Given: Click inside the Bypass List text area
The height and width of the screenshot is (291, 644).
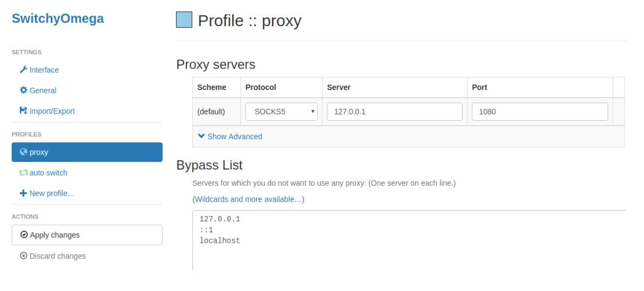Looking at the screenshot, I should click(406, 244).
